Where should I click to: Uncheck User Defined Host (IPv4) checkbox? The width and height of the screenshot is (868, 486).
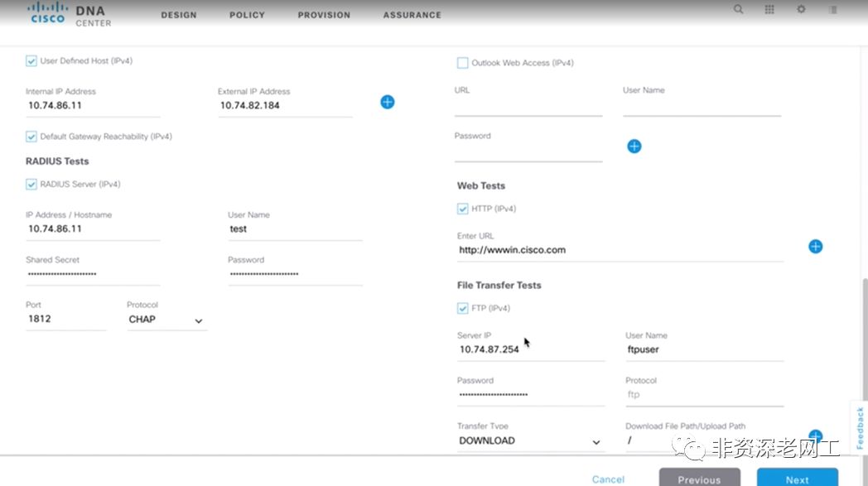(31, 61)
